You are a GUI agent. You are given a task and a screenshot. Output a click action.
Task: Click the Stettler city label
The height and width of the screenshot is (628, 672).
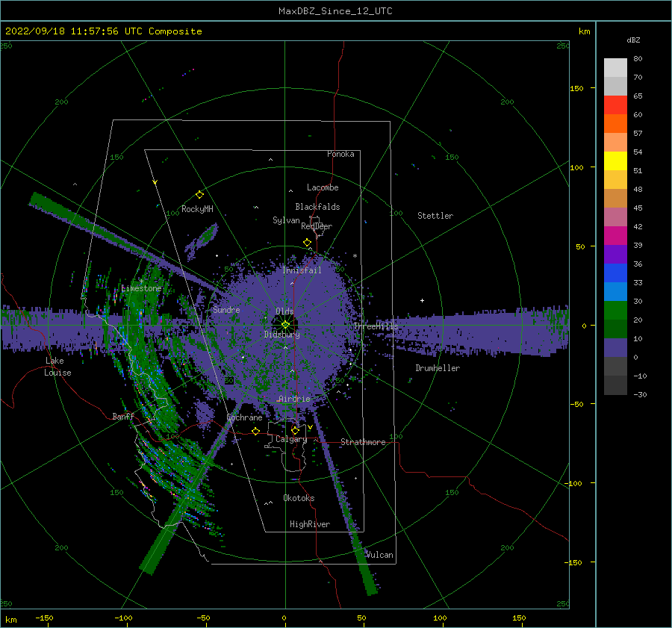(435, 216)
